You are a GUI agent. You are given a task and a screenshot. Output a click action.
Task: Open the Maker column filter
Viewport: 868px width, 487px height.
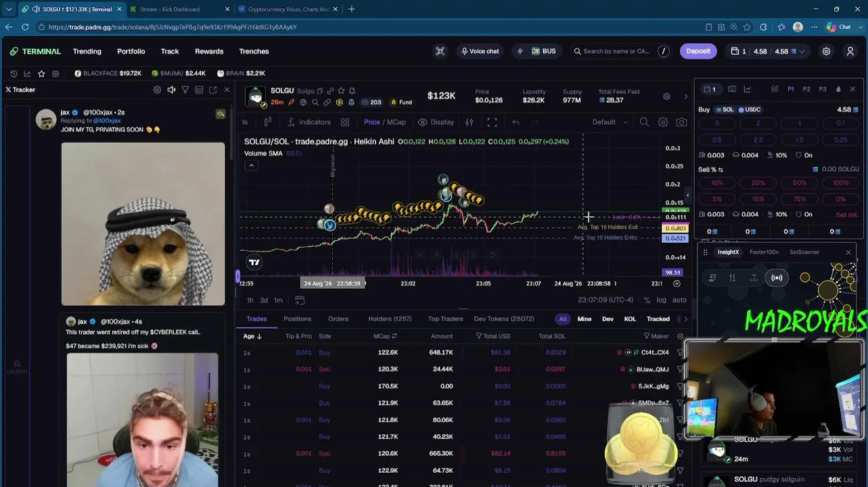[x=646, y=336]
